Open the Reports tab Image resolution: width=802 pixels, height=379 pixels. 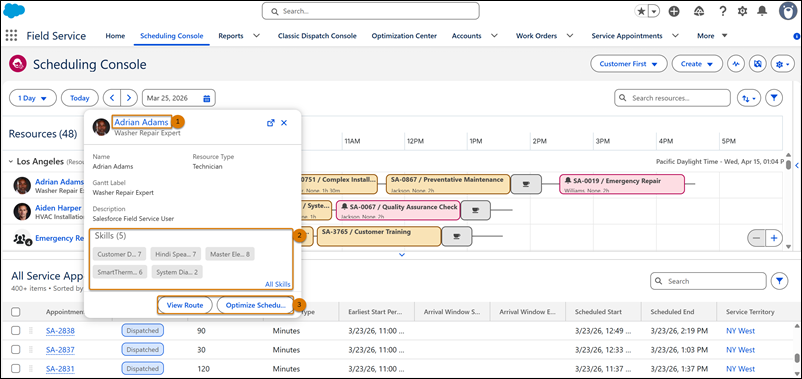[231, 36]
